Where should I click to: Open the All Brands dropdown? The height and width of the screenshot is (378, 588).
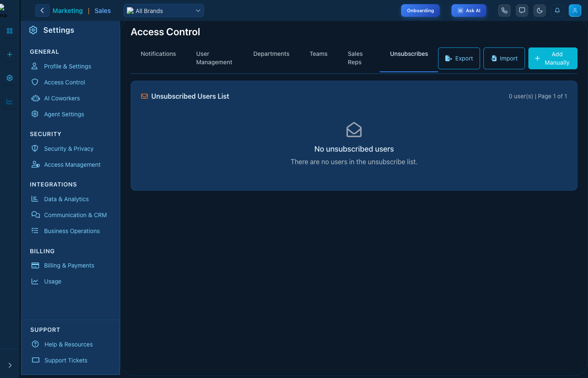pos(164,10)
